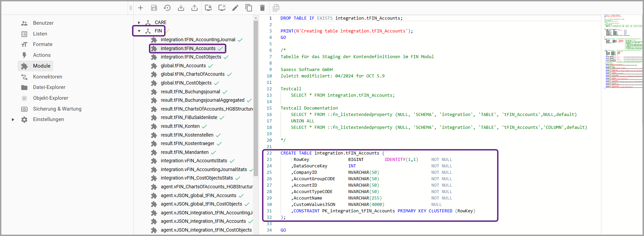The image size is (644, 236).
Task: Click the module tree vertical scrollbar
Action: (256, 98)
